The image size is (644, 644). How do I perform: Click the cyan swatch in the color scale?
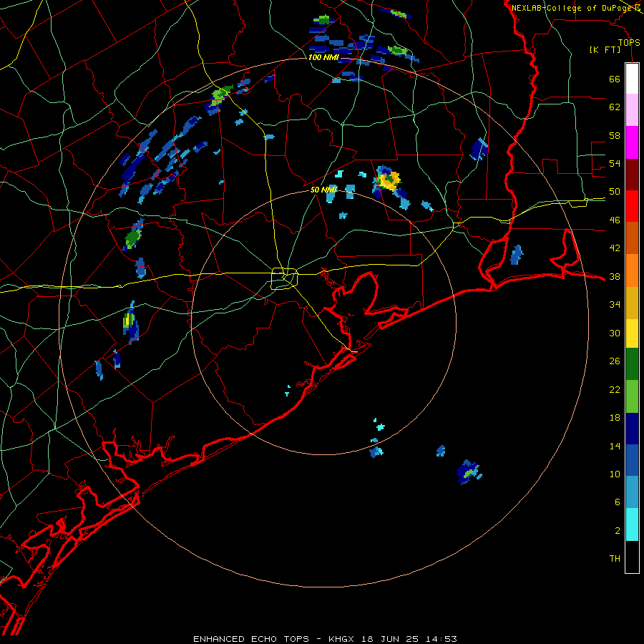(x=632, y=525)
